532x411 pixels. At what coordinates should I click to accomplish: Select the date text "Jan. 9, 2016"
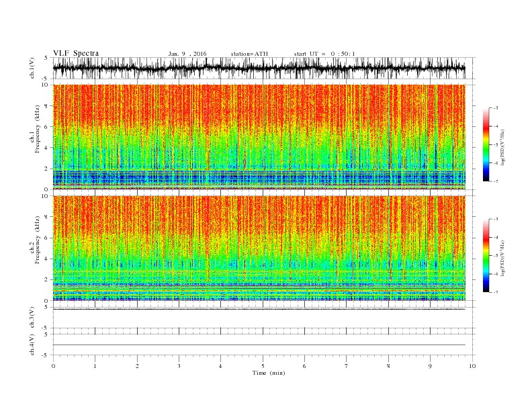[x=187, y=54]
